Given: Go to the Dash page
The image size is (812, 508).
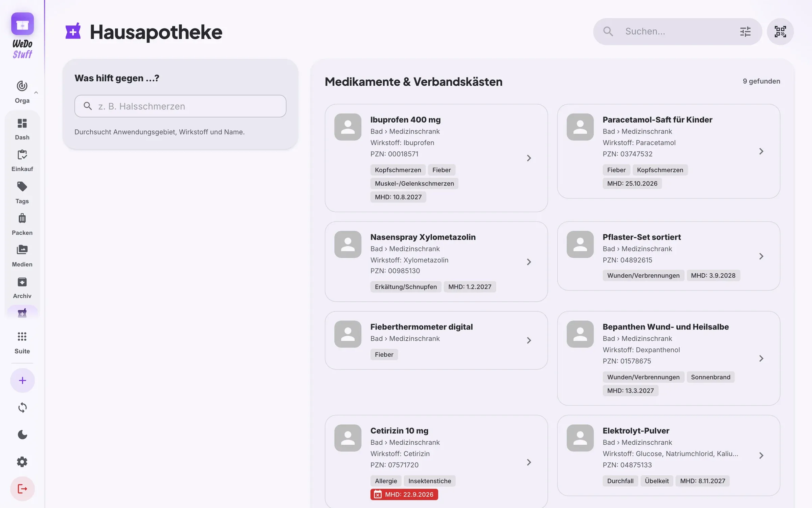Looking at the screenshot, I should 22,129.
